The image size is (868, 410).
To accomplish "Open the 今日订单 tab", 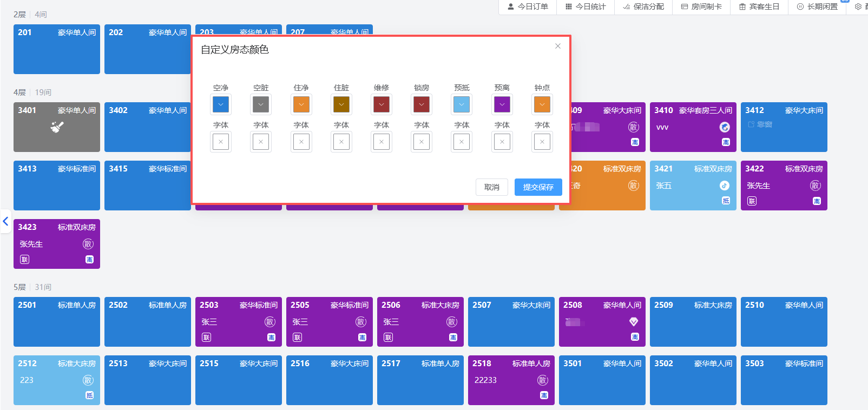I will pyautogui.click(x=528, y=6).
